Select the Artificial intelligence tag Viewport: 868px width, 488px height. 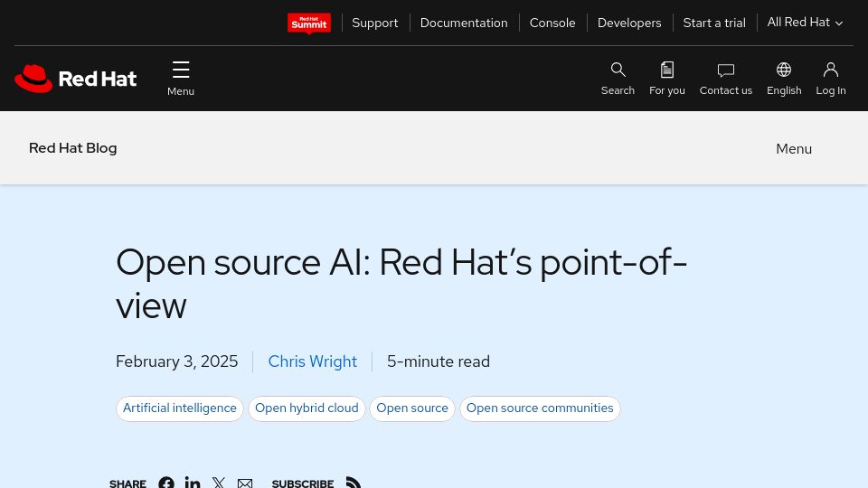tap(180, 408)
